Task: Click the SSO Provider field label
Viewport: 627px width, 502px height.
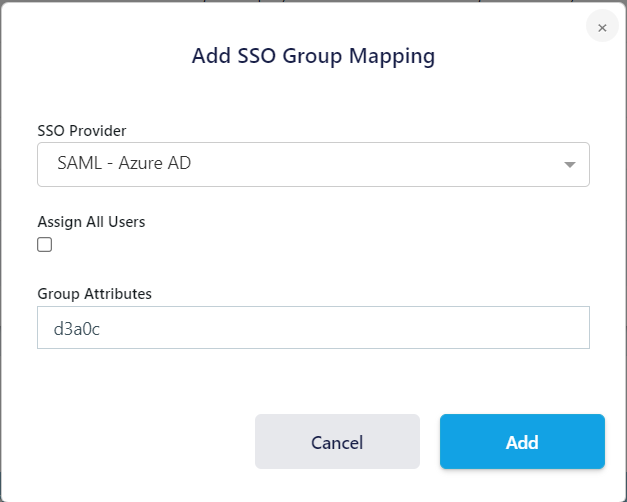Action: click(x=82, y=130)
